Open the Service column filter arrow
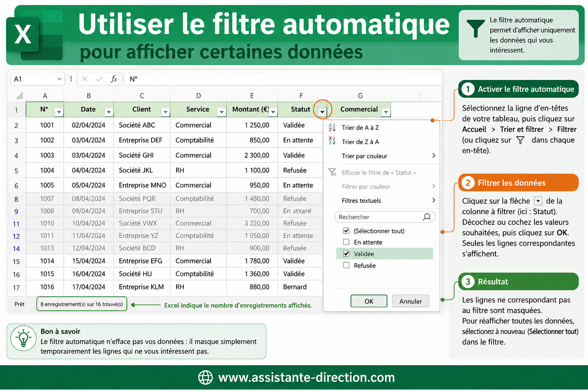The image size is (588, 392). click(x=221, y=112)
